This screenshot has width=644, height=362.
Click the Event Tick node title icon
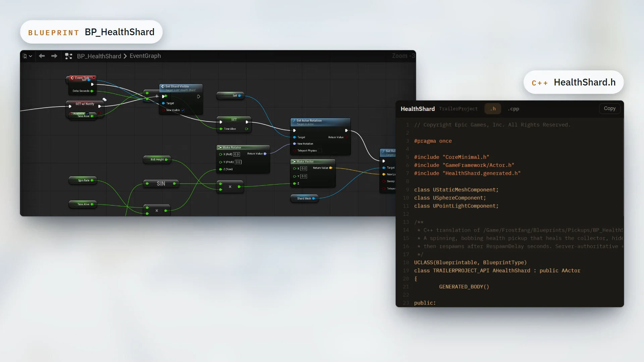click(72, 78)
